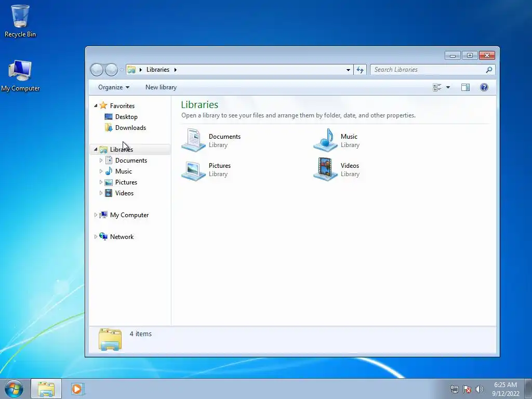Collapse the Libraries tree group
Viewport: 532px width, 399px height.
[96, 149]
